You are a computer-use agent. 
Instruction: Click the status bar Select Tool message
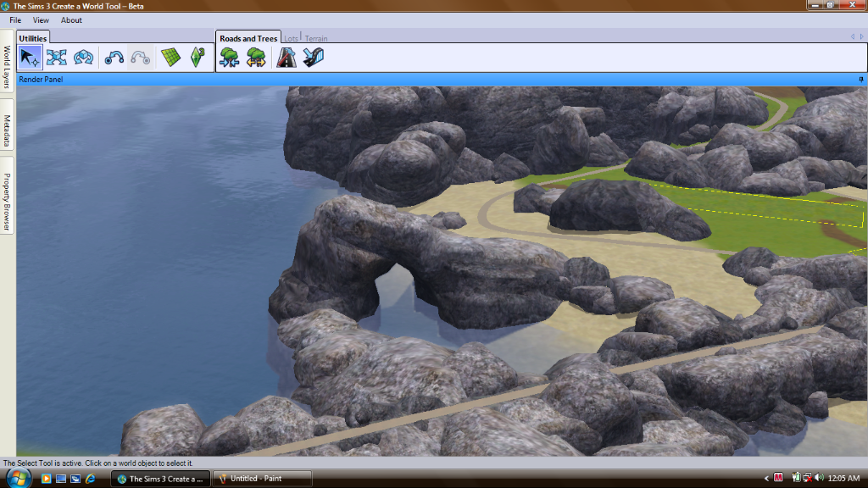point(98,463)
